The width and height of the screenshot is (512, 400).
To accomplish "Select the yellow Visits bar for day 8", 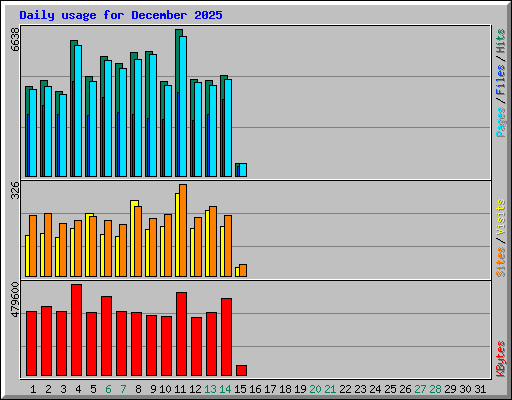I will tap(133, 238).
